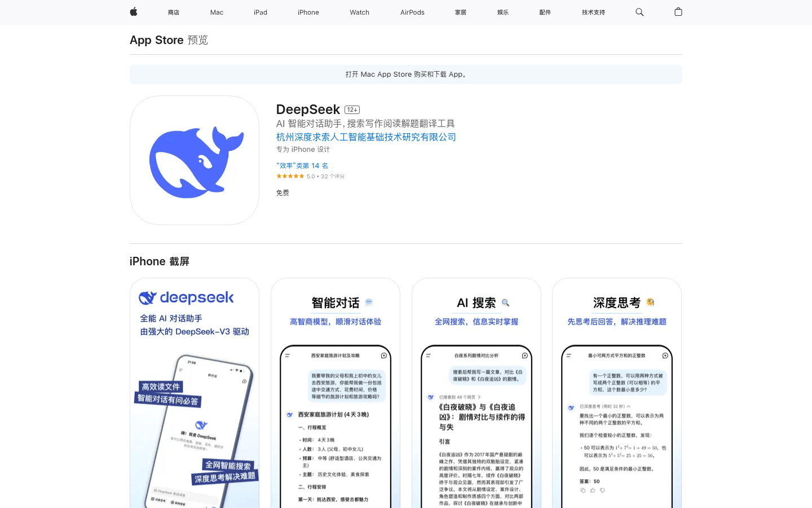The height and width of the screenshot is (508, 812).
Task: Click the Apple logo in navigation bar
Action: (x=134, y=12)
